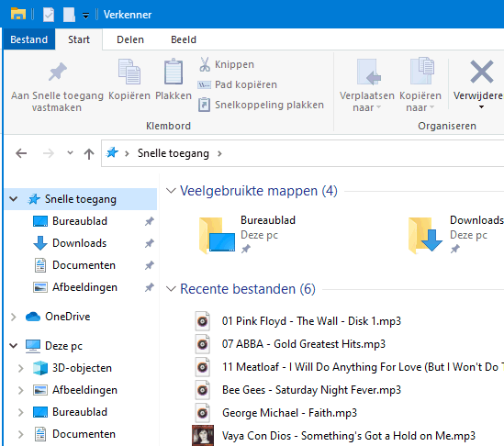Go back with the left arrow button
The image size is (504, 446).
point(21,153)
